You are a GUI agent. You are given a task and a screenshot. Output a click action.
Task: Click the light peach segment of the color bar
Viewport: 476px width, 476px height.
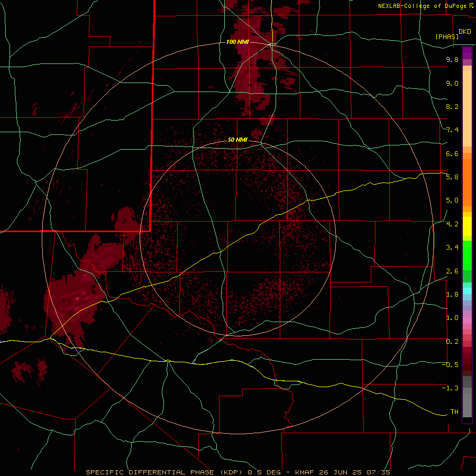[467, 108]
